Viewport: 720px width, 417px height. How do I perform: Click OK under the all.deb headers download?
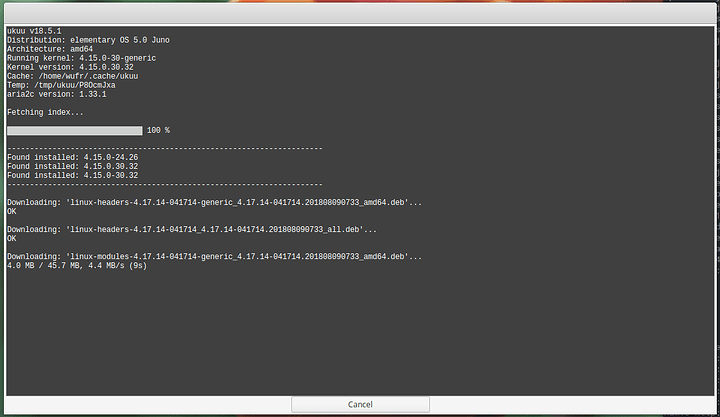(11, 239)
